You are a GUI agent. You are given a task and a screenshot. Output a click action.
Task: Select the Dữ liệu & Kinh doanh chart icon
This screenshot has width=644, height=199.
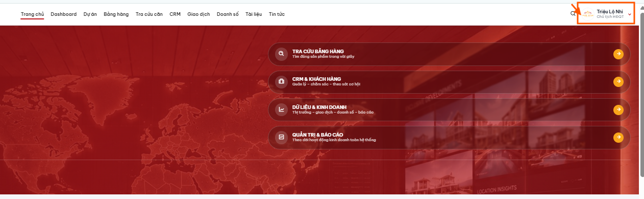281,109
